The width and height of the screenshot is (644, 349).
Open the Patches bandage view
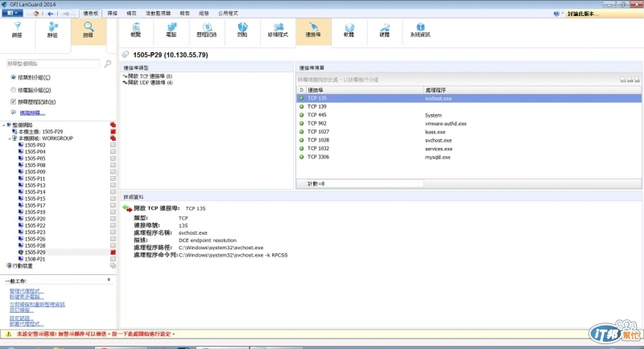(x=278, y=31)
